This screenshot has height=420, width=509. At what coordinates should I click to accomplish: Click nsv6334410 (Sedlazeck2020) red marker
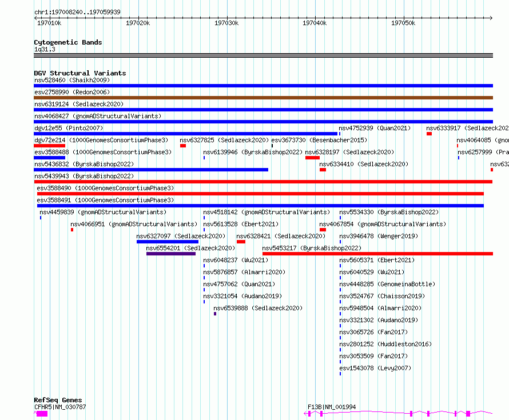323,170
